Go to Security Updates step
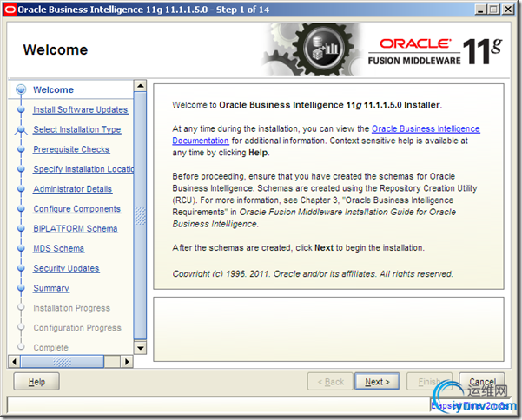 [66, 268]
